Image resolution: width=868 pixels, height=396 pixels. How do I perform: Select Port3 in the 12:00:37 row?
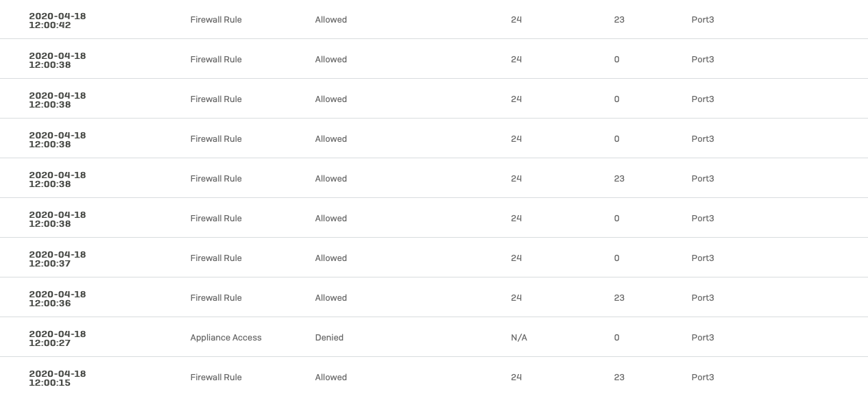click(703, 258)
